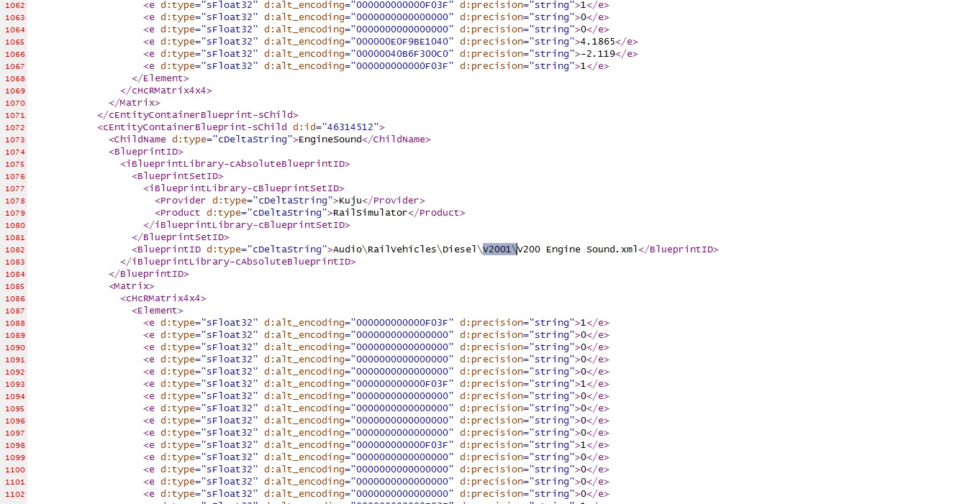
Task: Select line number 1062
Action: (14, 5)
